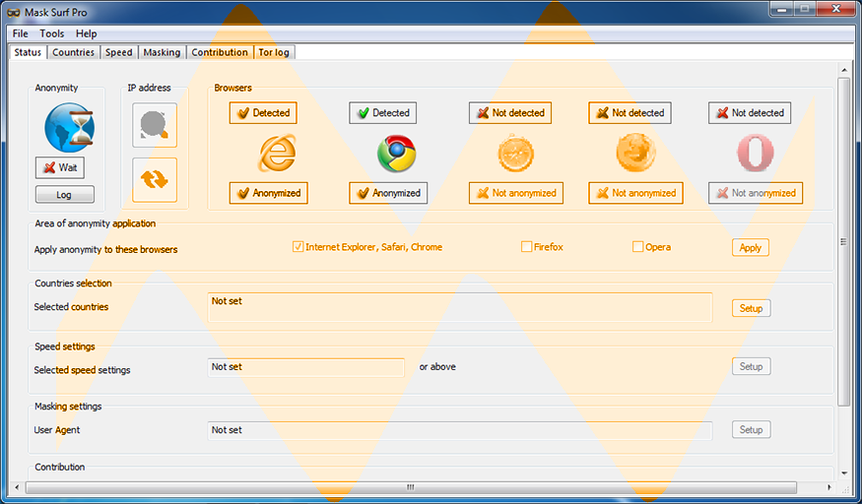Viewport: 862px width, 504px height.
Task: Click the Firefox browser icon
Action: tap(635, 154)
